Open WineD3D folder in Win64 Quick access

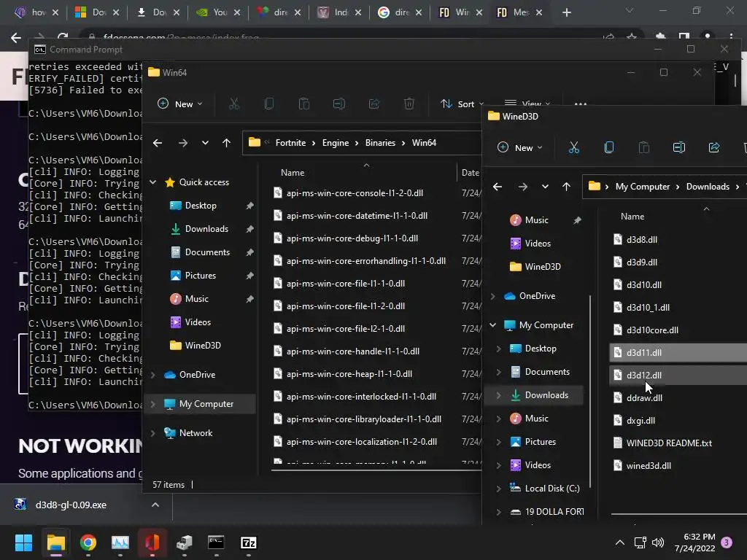(x=203, y=346)
